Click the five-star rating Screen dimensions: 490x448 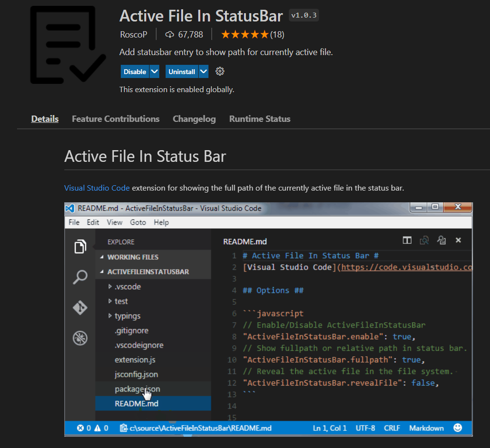click(x=245, y=35)
